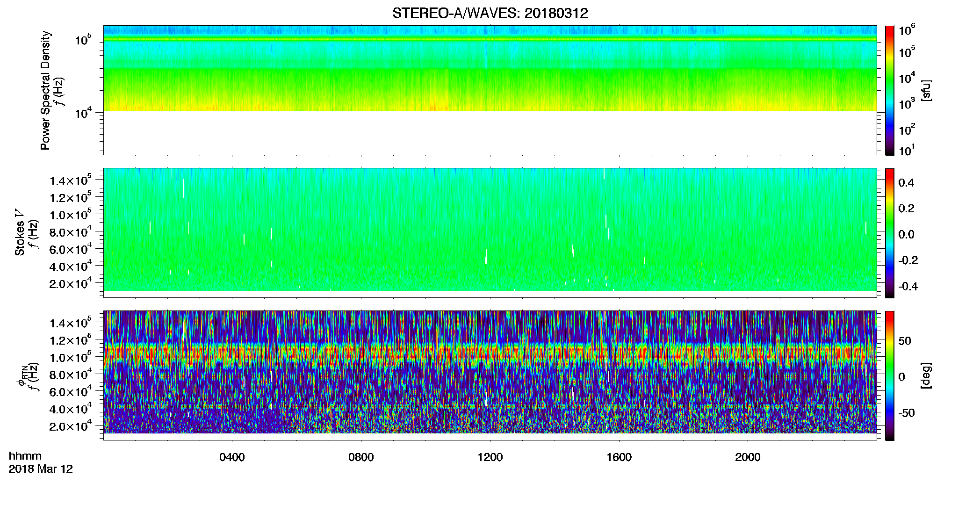Click the 0400 time axis label
The image size is (980, 505).
pos(232,457)
